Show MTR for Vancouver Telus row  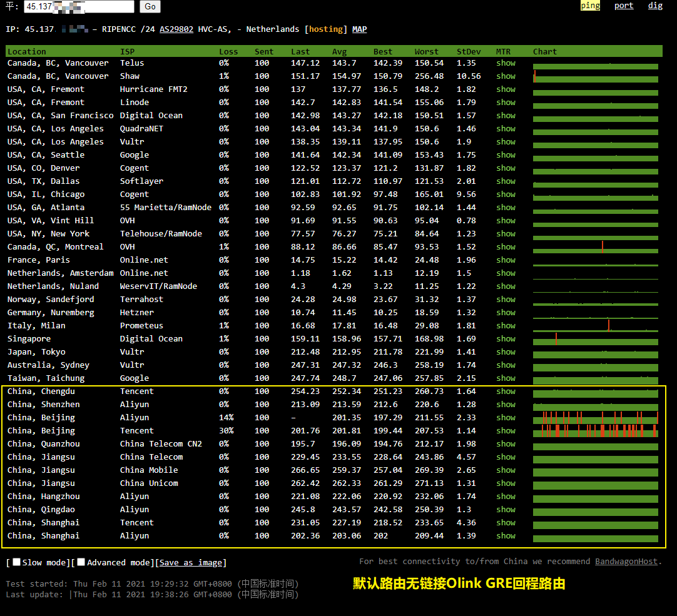[506, 63]
